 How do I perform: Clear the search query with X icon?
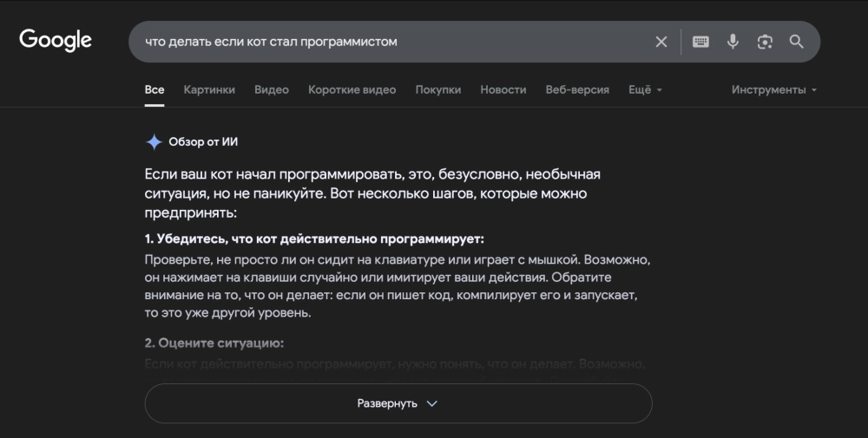661,42
